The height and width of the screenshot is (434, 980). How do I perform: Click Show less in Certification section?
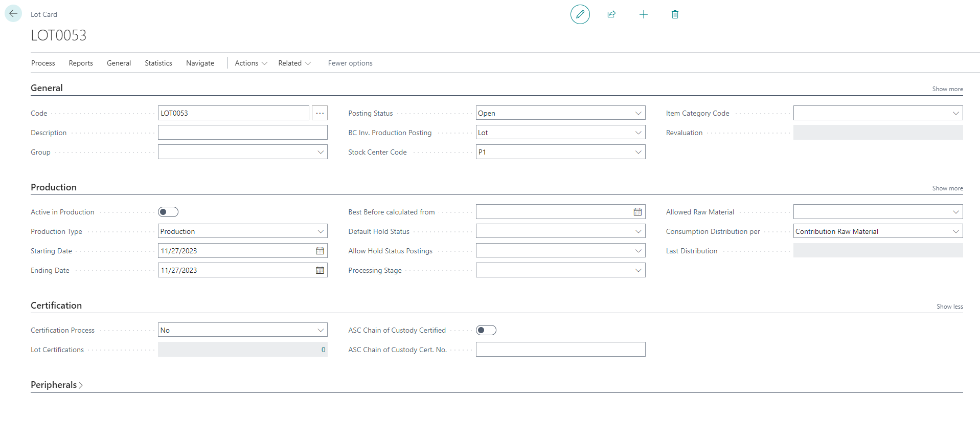[949, 307]
